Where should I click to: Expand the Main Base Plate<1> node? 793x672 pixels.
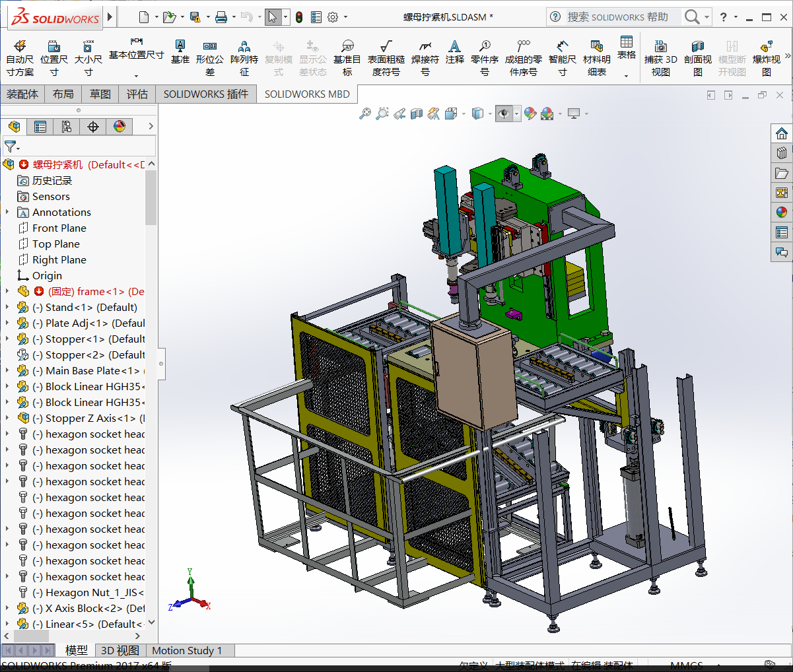tap(7, 370)
